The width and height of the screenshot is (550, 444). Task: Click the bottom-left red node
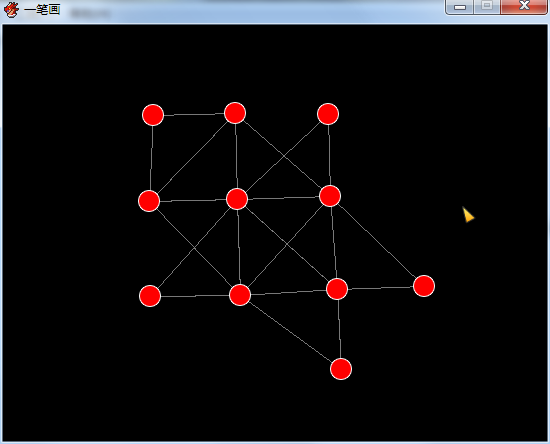pyautogui.click(x=150, y=296)
